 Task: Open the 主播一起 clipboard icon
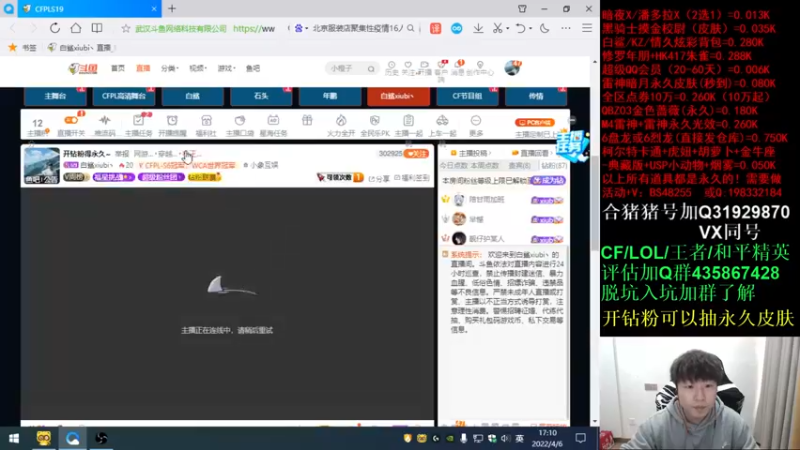408,125
